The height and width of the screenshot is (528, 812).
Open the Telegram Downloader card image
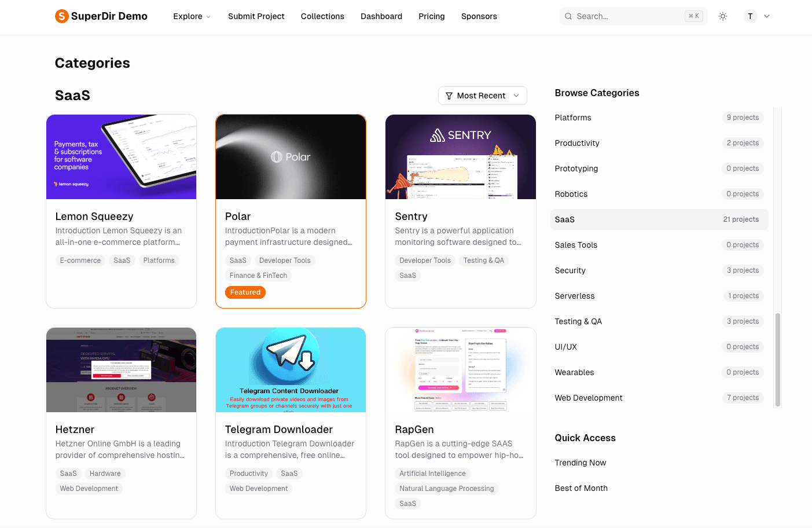(x=291, y=370)
